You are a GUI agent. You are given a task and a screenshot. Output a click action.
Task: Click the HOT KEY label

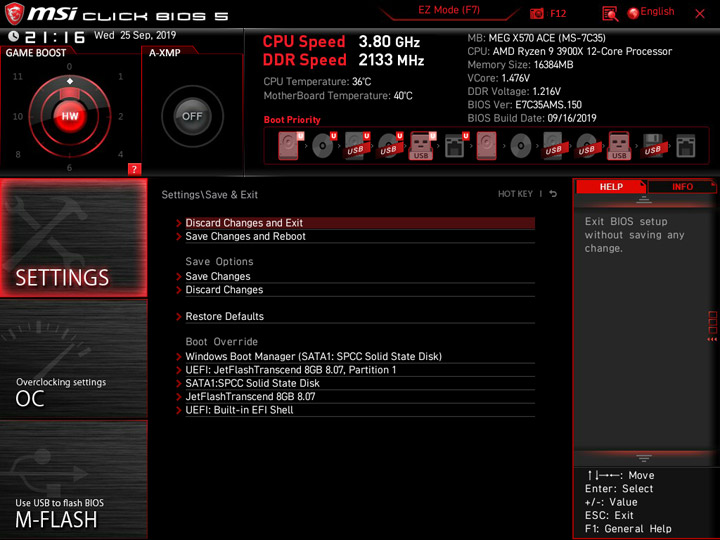[x=515, y=194]
